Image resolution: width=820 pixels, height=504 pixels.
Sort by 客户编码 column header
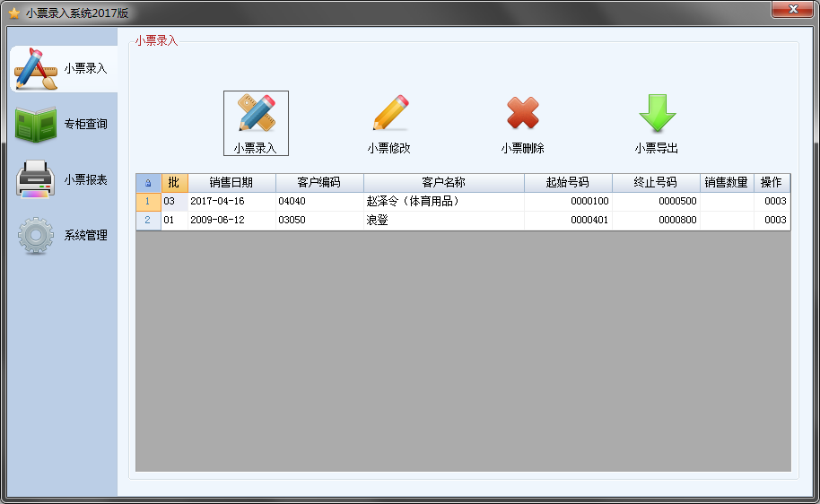pyautogui.click(x=319, y=183)
